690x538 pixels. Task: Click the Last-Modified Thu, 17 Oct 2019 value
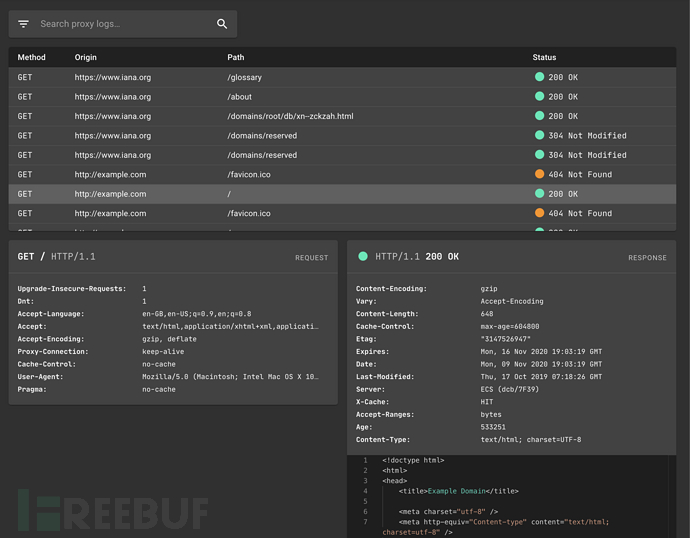(541, 377)
